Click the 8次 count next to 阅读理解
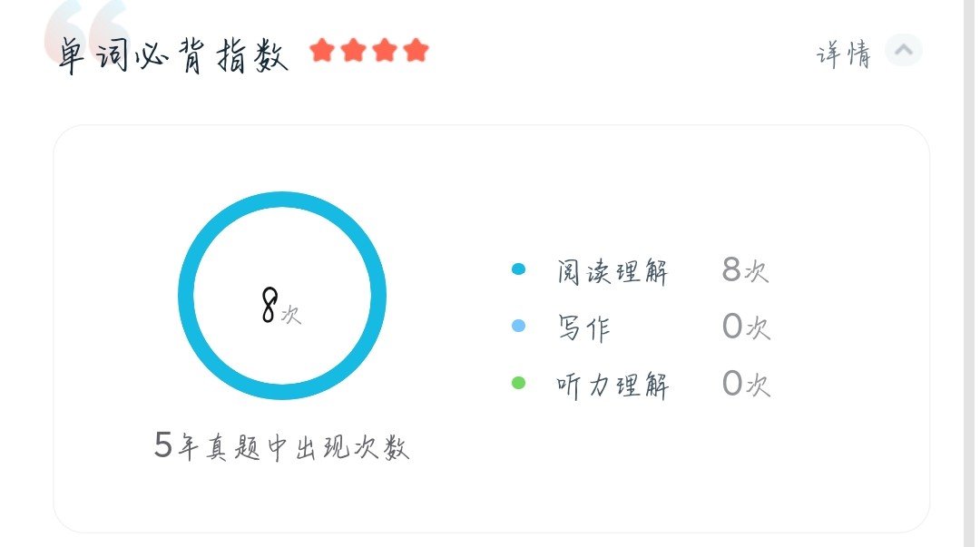This screenshot has height=547, width=980. 746,270
